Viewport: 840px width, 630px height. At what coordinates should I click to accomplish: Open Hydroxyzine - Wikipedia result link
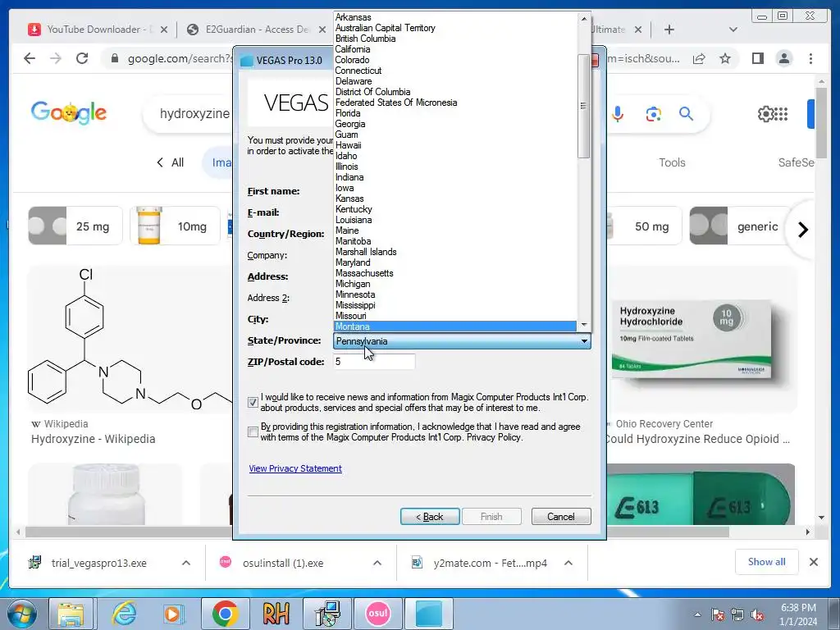point(94,439)
